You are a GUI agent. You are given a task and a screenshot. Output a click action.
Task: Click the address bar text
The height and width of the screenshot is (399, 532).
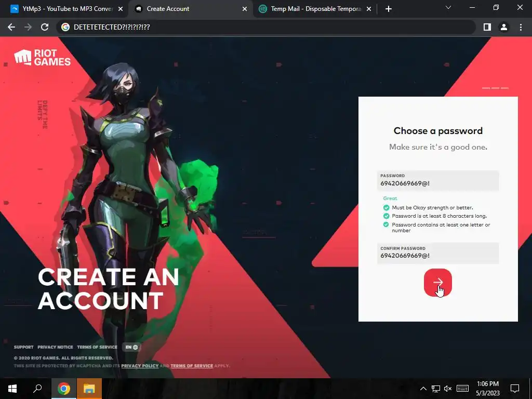[x=112, y=27]
